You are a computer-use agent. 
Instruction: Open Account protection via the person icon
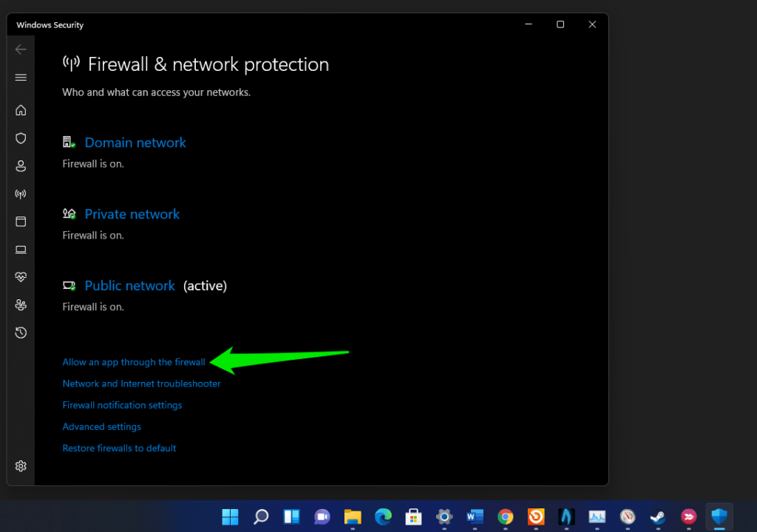(x=20, y=166)
